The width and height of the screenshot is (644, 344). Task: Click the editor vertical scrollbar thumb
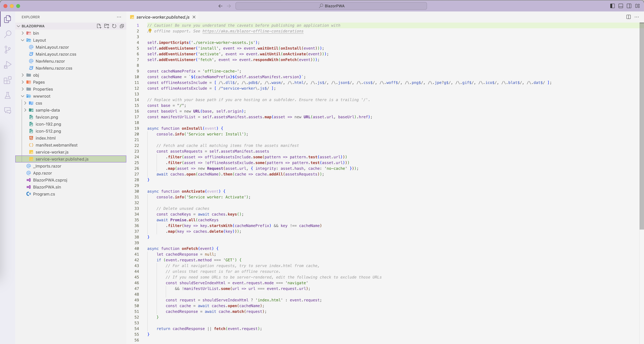pos(641,126)
